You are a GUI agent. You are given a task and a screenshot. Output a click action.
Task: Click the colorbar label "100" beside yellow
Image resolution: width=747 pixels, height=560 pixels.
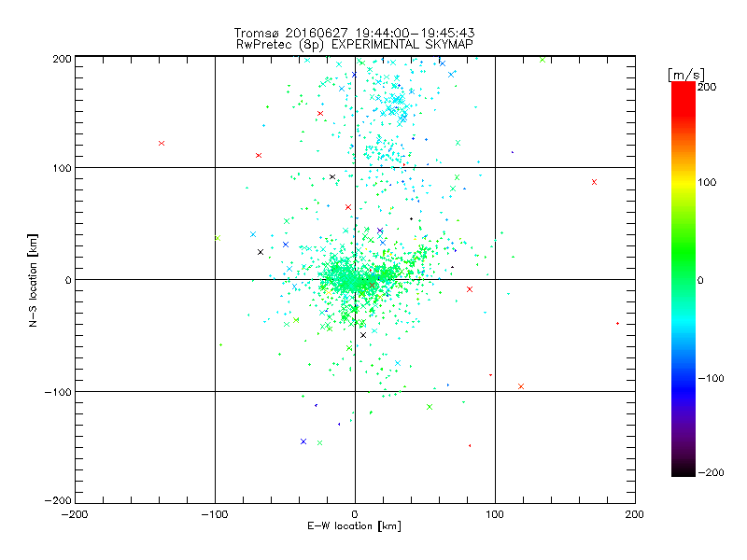[707, 182]
